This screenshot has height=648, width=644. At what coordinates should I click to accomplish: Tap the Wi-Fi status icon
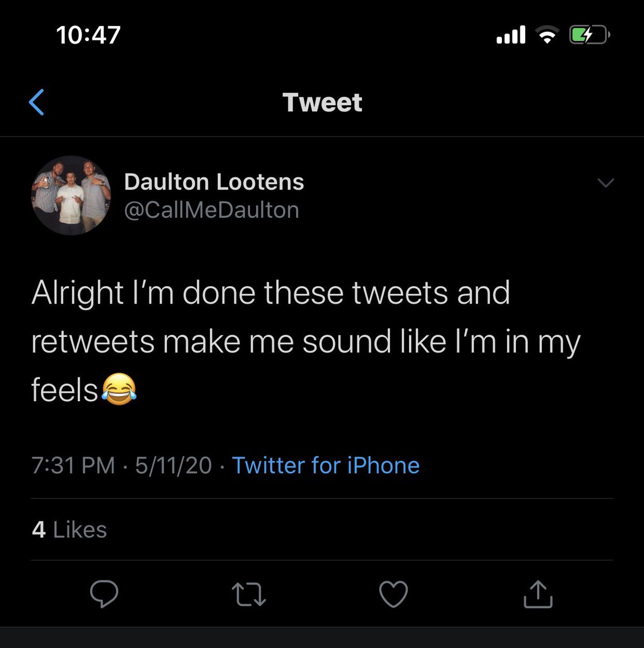(547, 36)
